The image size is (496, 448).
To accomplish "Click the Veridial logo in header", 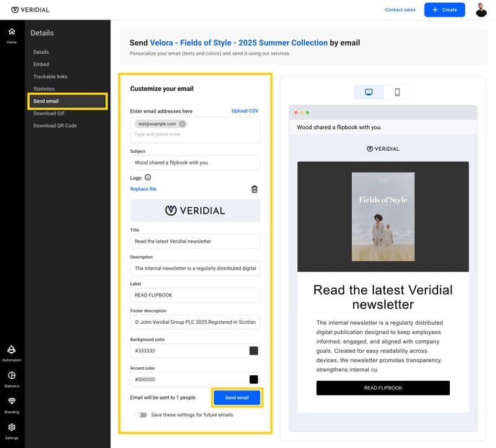I will click(x=30, y=10).
